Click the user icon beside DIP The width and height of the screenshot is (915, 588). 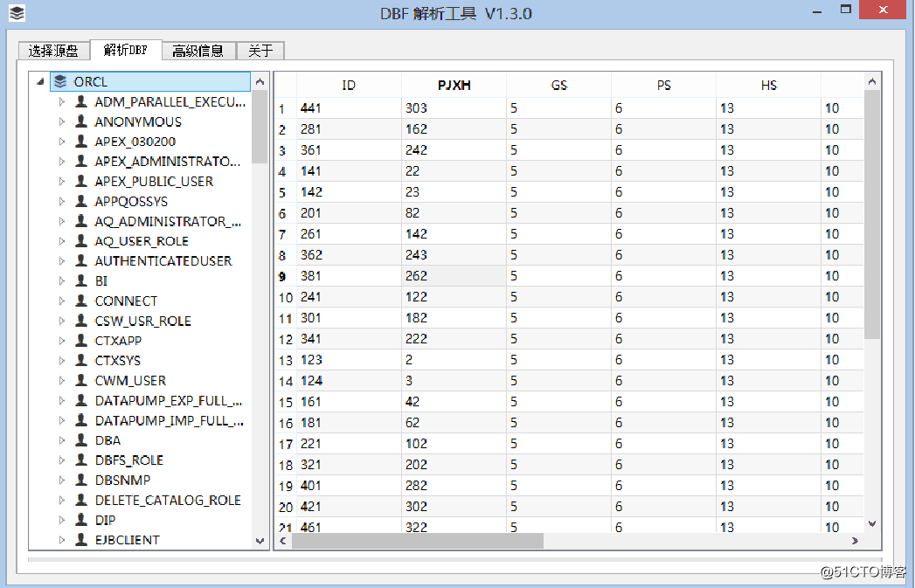(81, 520)
